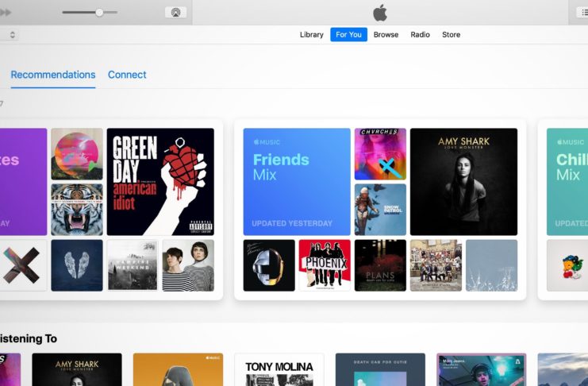Open the Up Next list icon
The height and width of the screenshot is (386, 588).
tap(582, 13)
